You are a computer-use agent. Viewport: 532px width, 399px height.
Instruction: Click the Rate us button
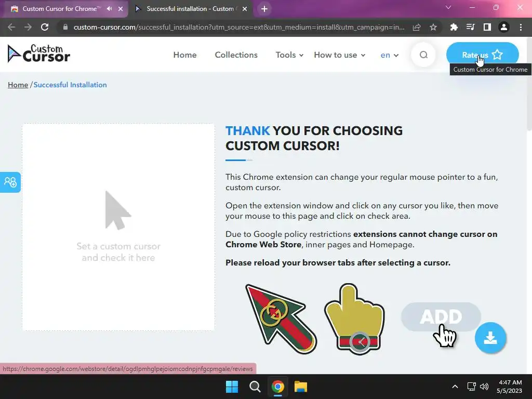pos(483,55)
